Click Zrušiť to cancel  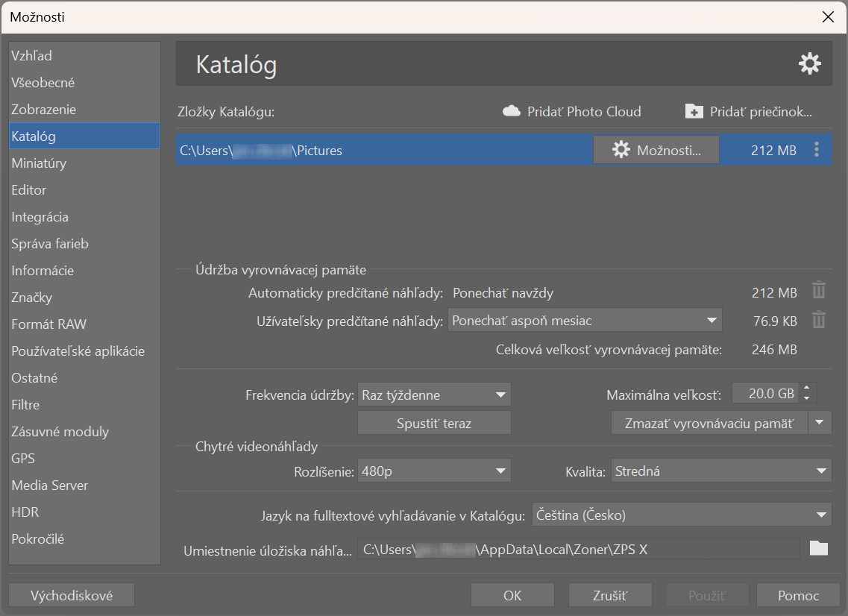coord(610,595)
